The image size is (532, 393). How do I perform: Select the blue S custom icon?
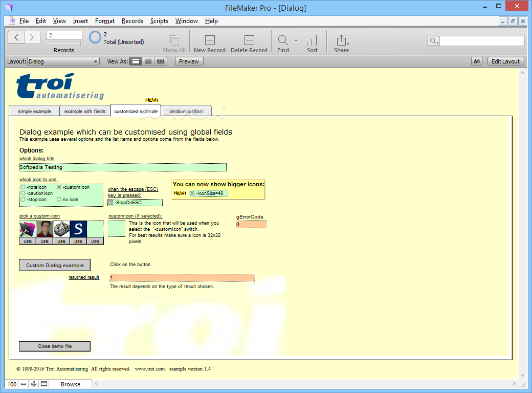coord(78,229)
